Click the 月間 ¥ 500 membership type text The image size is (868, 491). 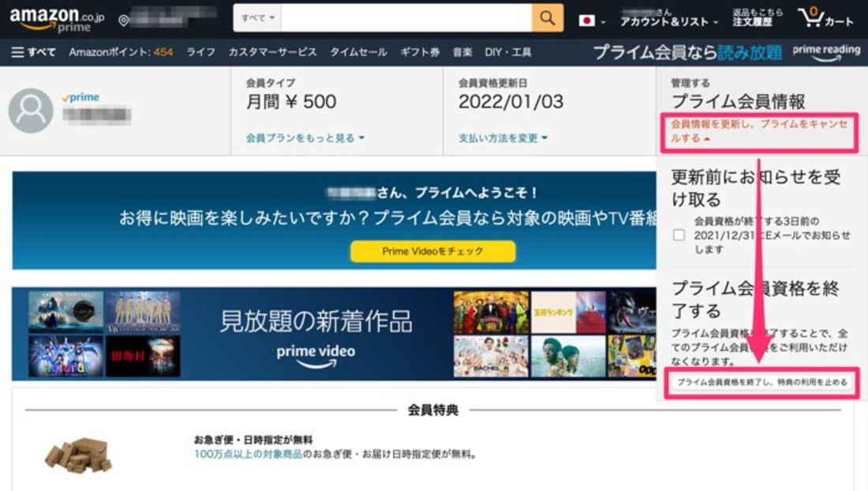[291, 102]
